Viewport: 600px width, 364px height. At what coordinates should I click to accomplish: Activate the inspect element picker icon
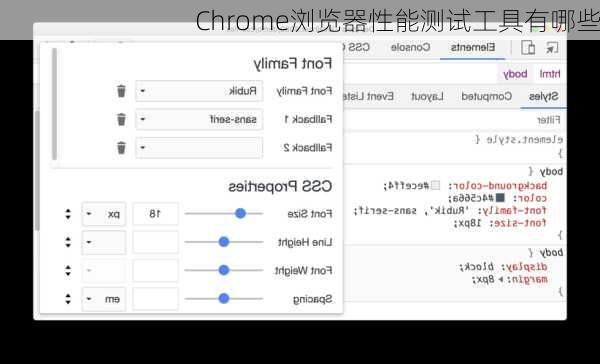click(552, 48)
